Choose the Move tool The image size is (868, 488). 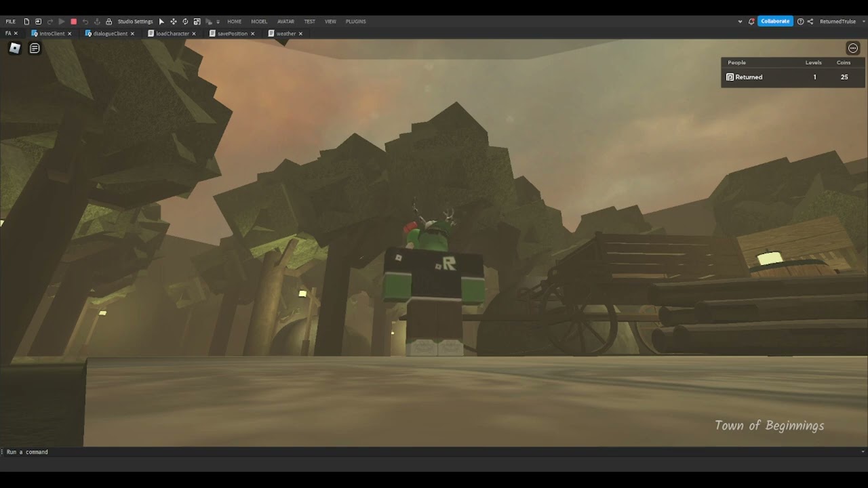(174, 22)
